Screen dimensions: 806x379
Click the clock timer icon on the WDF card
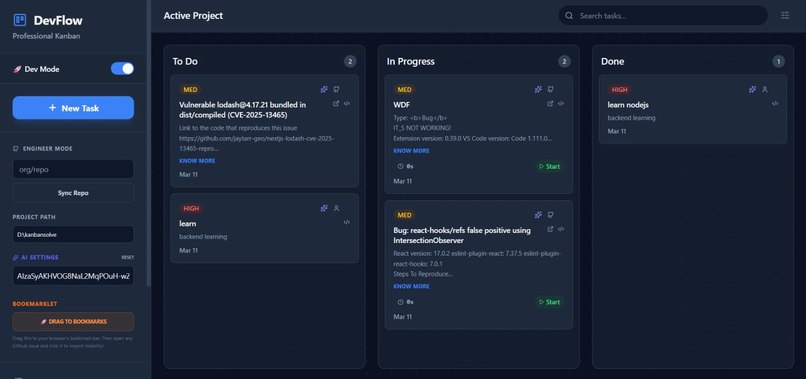point(401,167)
